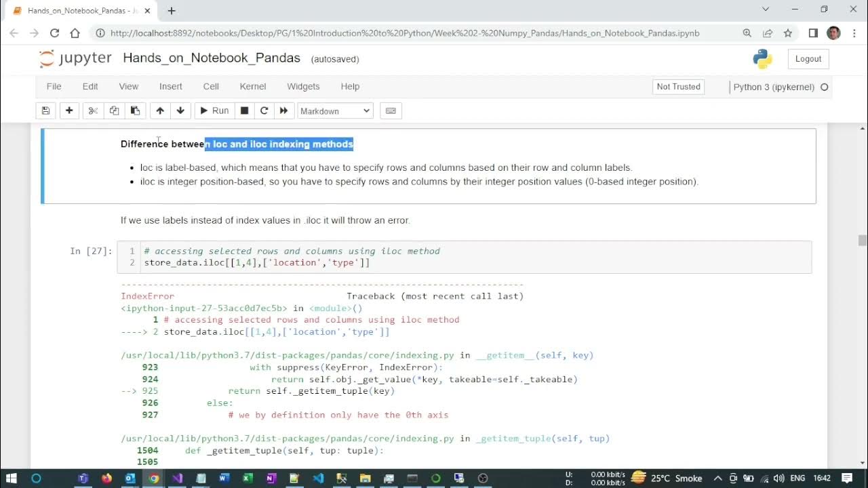Open Outlook from the taskbar

[130, 478]
